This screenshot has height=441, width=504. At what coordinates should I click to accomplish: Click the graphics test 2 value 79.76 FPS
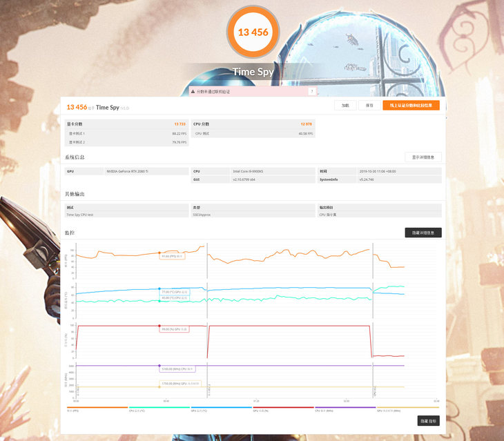tap(180, 142)
